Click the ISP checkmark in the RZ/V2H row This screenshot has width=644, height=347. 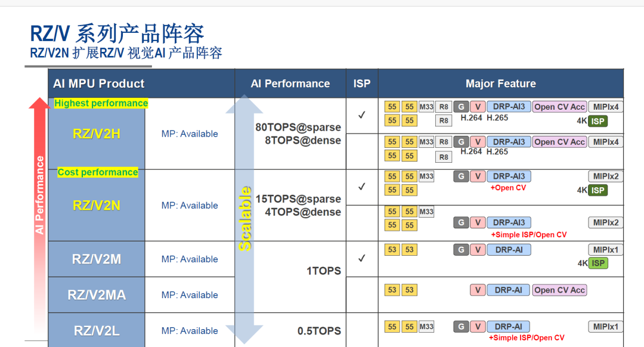point(362,115)
